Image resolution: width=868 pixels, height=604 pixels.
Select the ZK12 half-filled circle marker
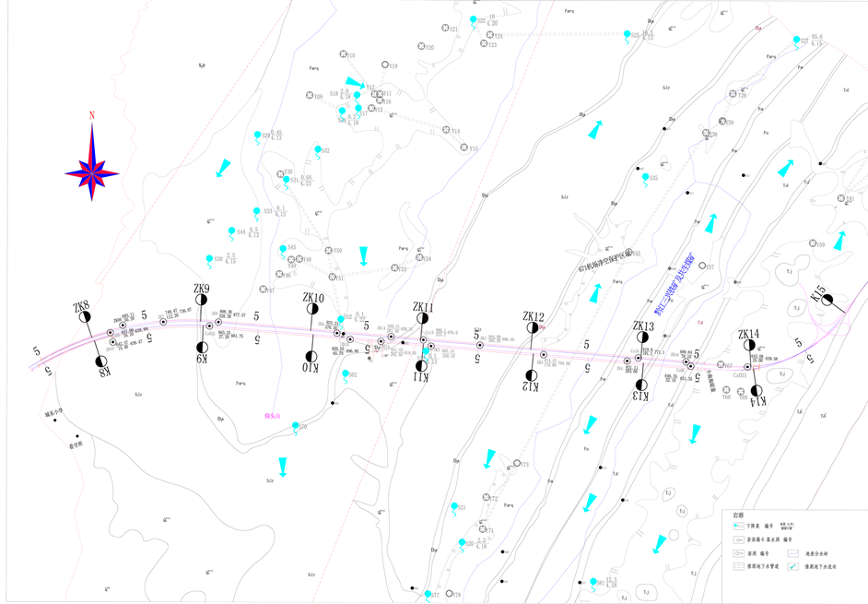click(x=533, y=326)
